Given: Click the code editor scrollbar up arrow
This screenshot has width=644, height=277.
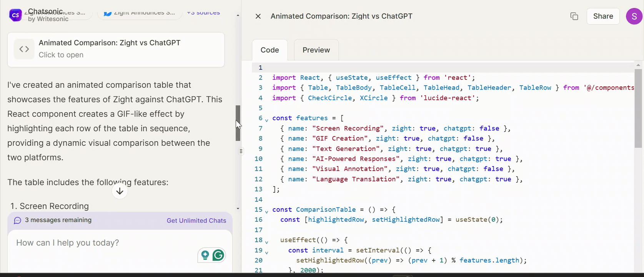Looking at the screenshot, I should pyautogui.click(x=638, y=65).
